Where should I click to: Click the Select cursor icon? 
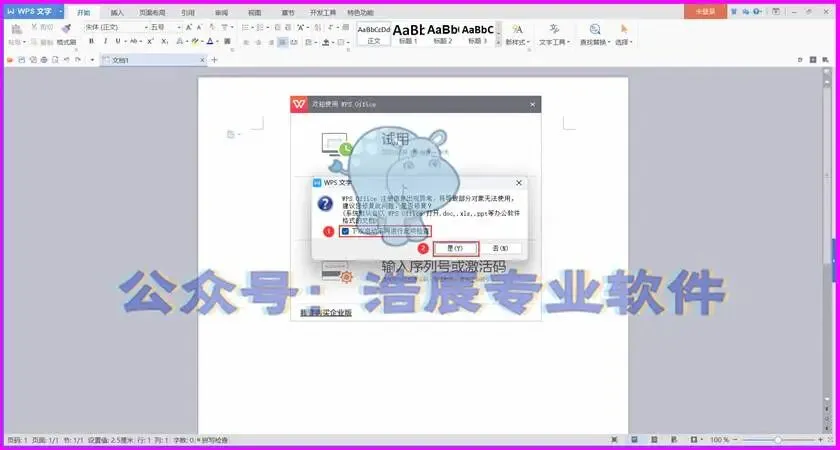click(x=624, y=29)
